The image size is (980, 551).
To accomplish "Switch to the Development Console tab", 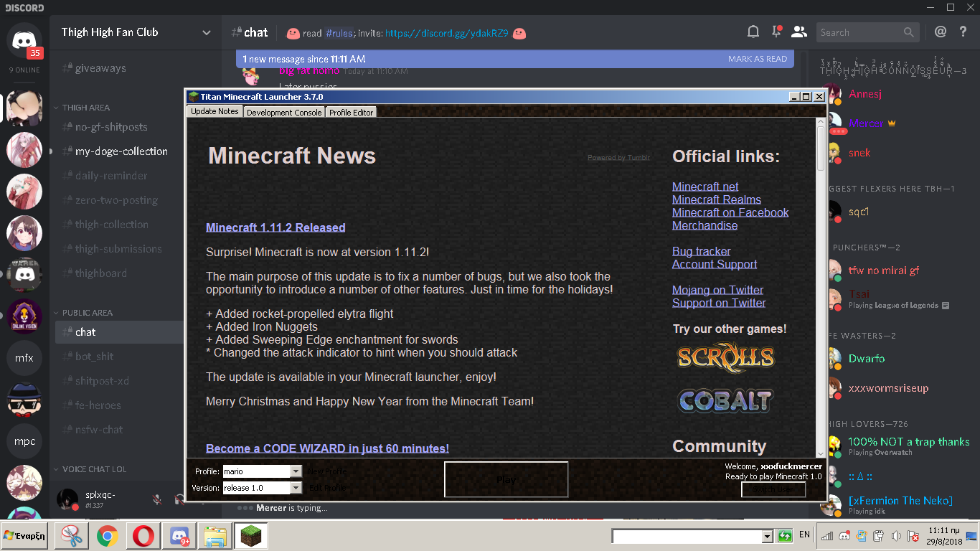I will (x=284, y=113).
